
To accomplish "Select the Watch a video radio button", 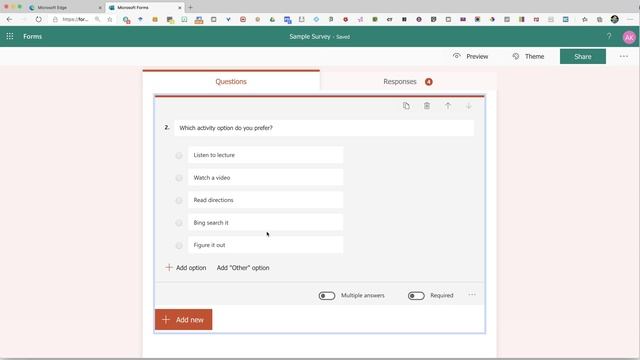I will (179, 178).
